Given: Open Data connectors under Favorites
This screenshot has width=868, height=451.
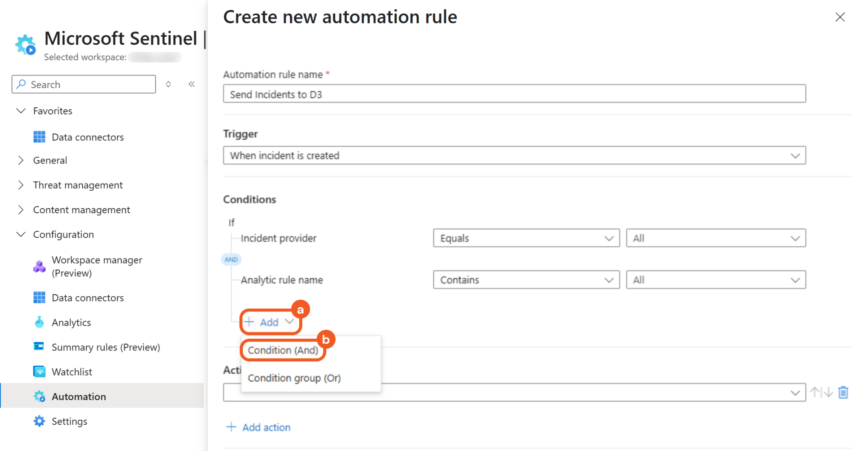Looking at the screenshot, I should point(87,137).
